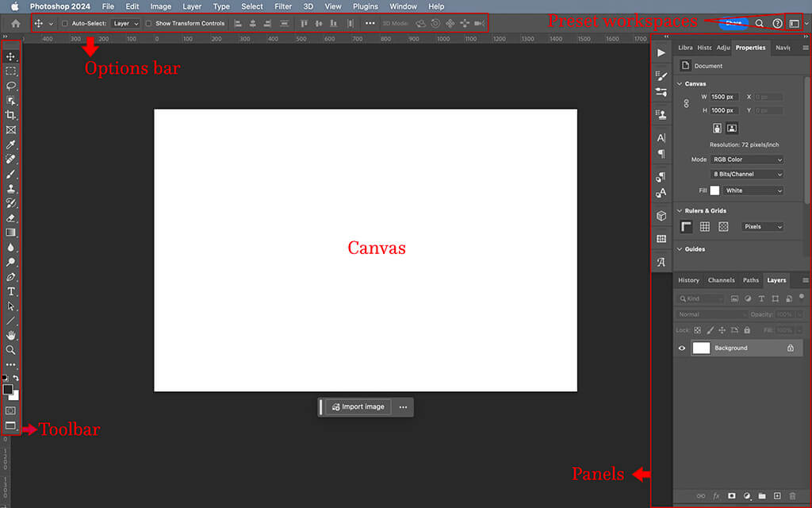Viewport: 812px width, 508px height.
Task: Select the Eyedropper tool
Action: [11, 144]
